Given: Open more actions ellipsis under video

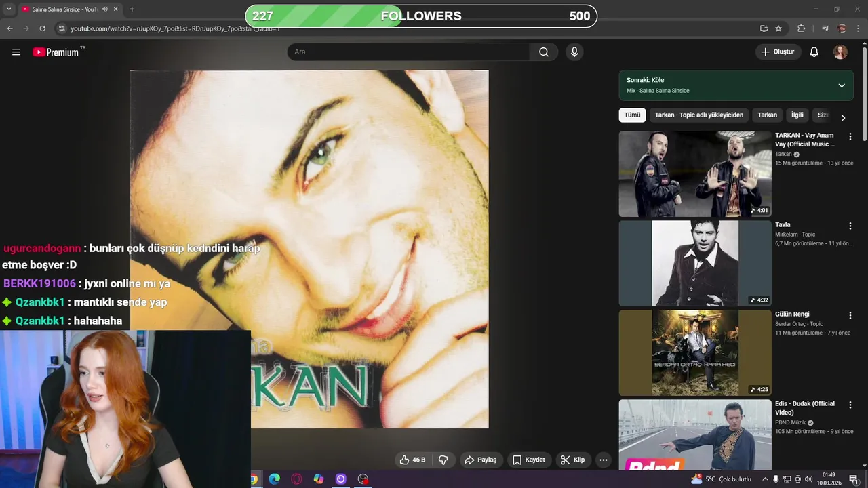Looking at the screenshot, I should click(x=603, y=460).
